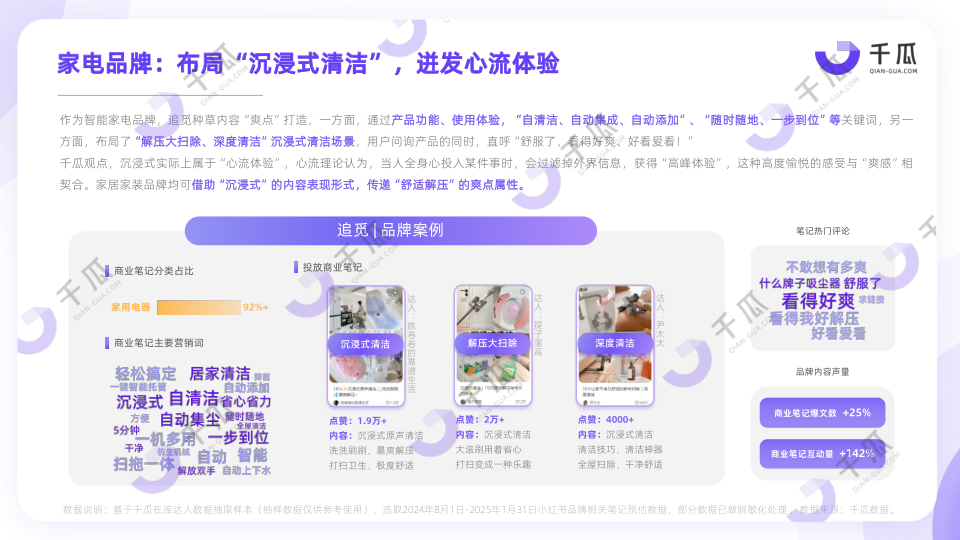Click the 点赞：1.9万+ text

(x=358, y=421)
